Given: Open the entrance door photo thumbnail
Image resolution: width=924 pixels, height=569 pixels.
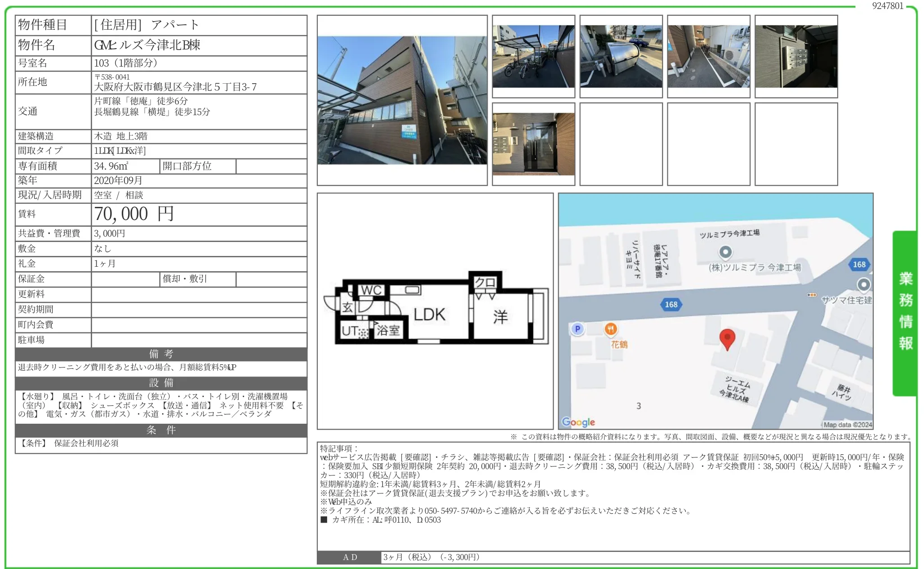Looking at the screenshot, I should click(533, 144).
